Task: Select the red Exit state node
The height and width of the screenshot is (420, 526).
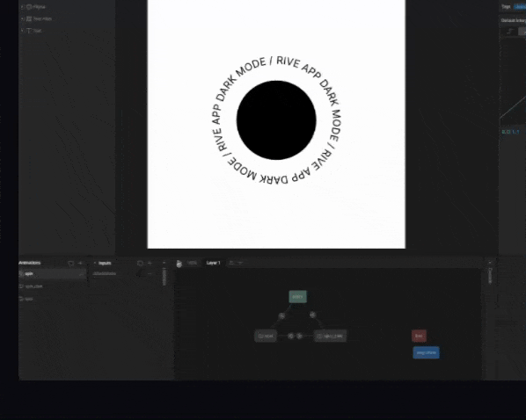Action: tap(419, 336)
